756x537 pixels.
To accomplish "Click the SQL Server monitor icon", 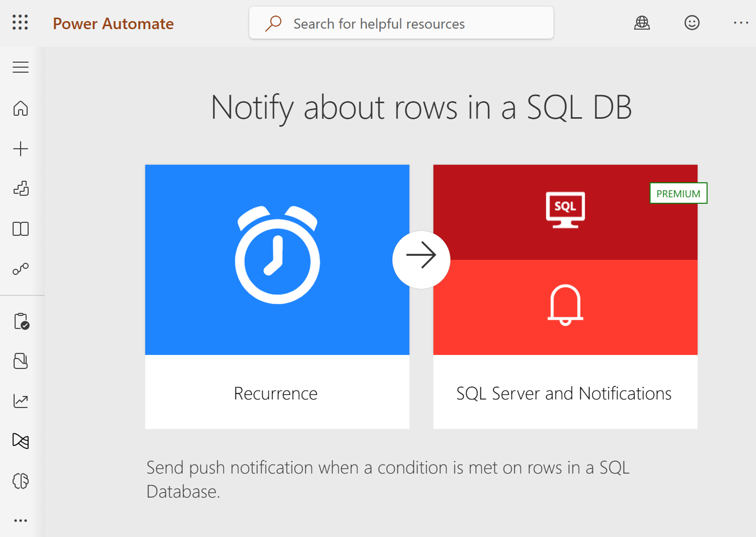I will tap(565, 210).
